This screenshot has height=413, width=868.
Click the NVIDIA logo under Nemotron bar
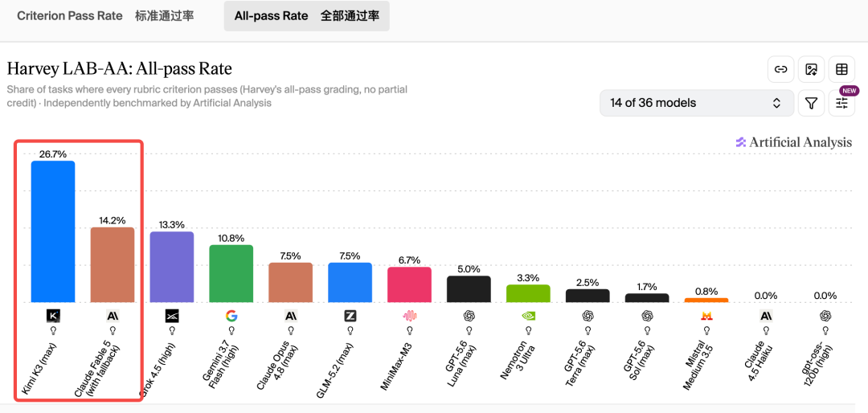pos(528,316)
